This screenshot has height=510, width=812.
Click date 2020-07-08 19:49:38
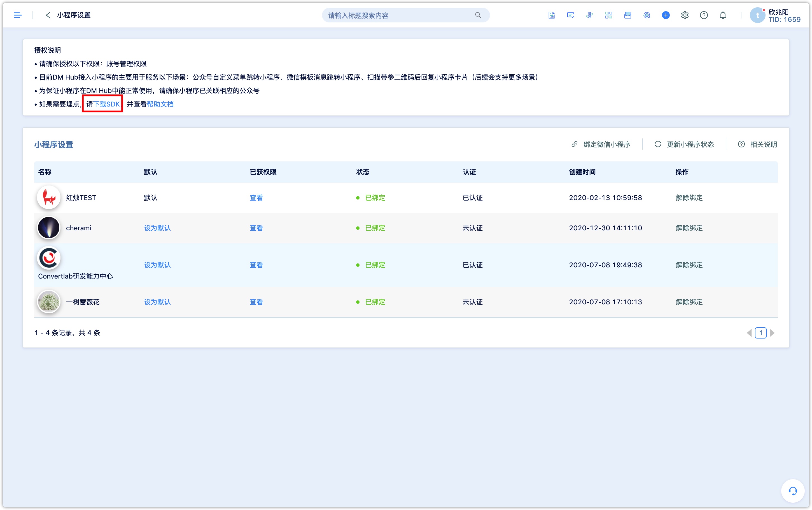coord(605,265)
